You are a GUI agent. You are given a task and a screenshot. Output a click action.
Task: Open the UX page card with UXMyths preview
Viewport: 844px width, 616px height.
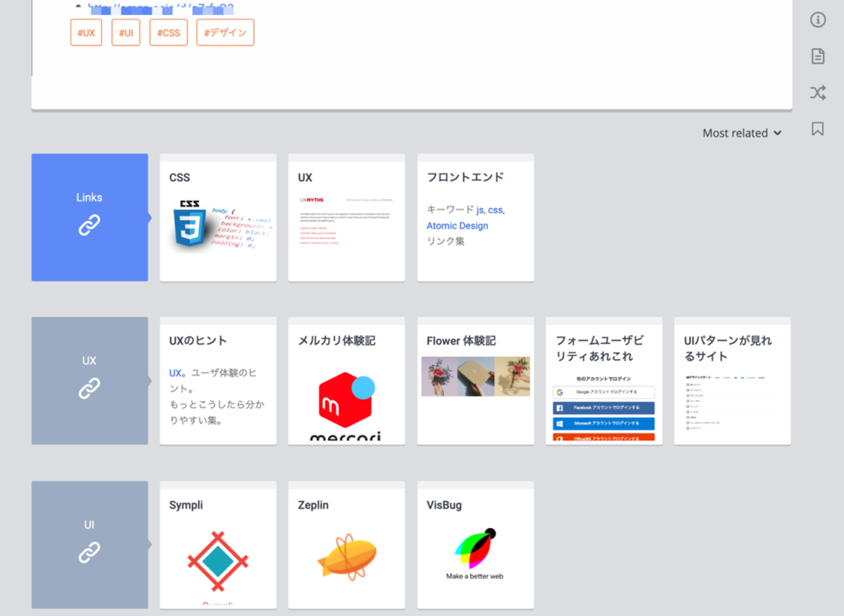pyautogui.click(x=346, y=217)
